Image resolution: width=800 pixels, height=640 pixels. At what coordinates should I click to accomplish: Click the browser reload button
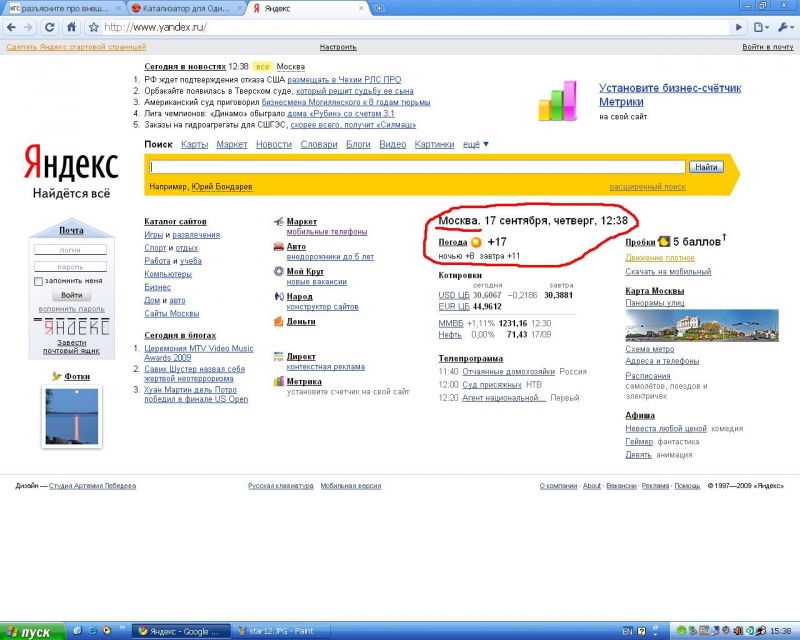[x=51, y=28]
